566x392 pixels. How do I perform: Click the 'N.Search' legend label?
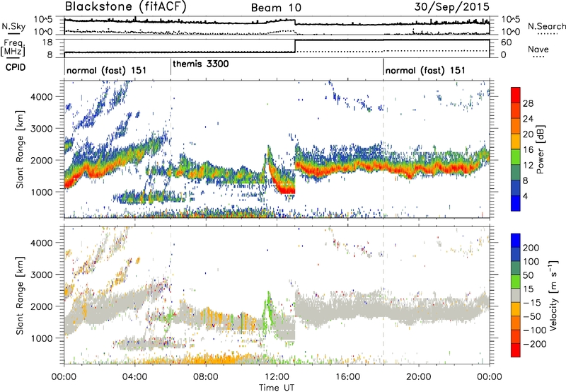point(546,26)
